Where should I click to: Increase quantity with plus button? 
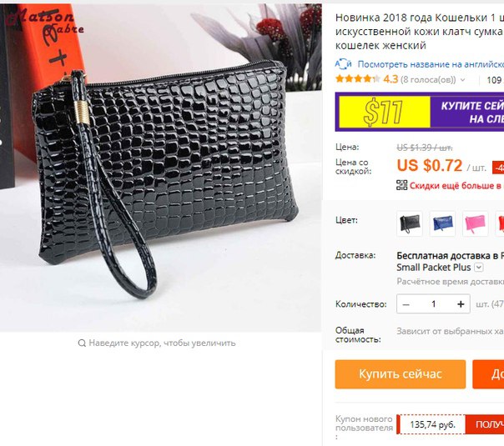[x=461, y=304]
